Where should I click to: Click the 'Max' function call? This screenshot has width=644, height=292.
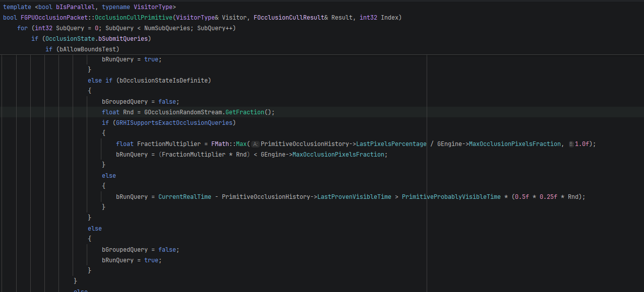coord(241,144)
